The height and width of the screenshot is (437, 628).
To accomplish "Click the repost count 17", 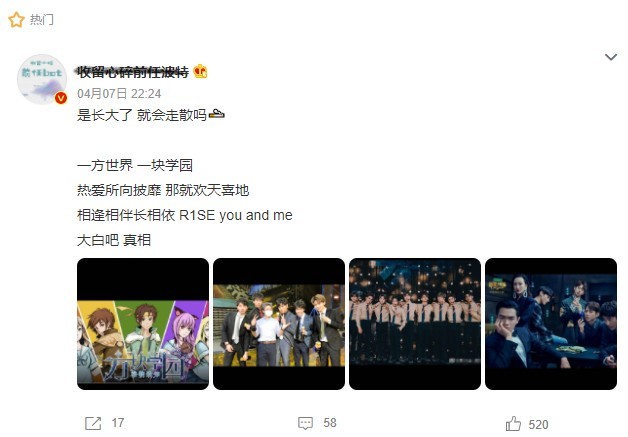I will point(118,423).
